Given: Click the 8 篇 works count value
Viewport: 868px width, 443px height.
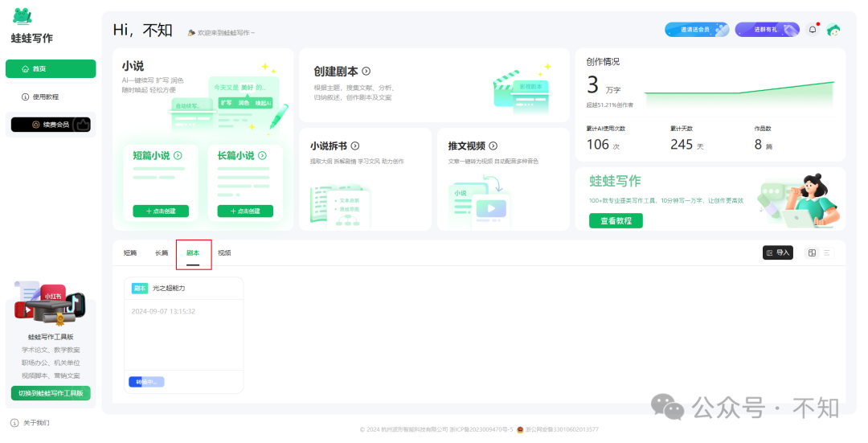Looking at the screenshot, I should (x=763, y=145).
